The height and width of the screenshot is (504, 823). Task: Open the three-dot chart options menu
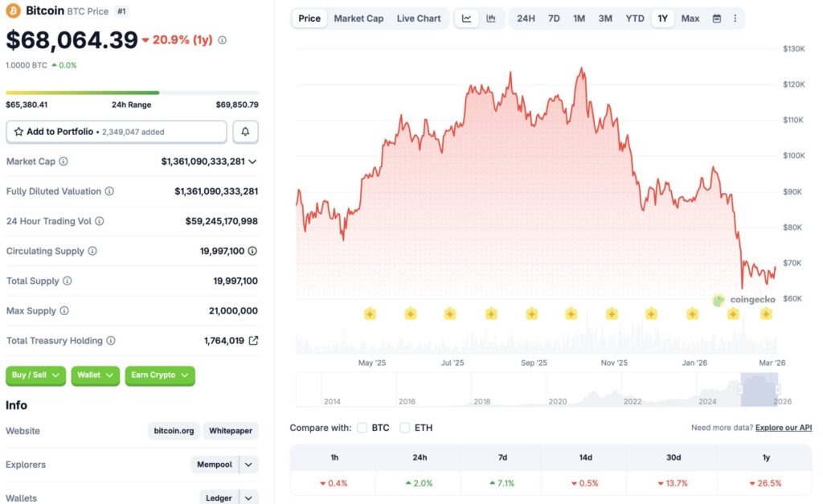pyautogui.click(x=735, y=18)
